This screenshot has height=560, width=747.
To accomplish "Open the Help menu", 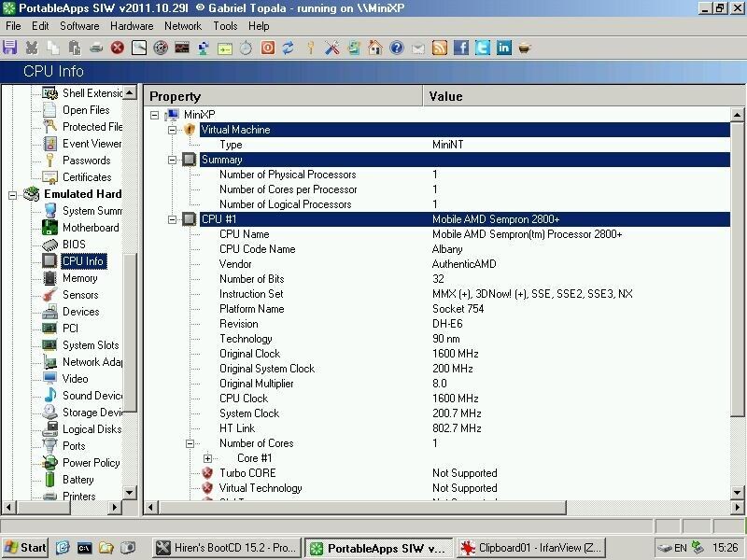I will pyautogui.click(x=259, y=26).
